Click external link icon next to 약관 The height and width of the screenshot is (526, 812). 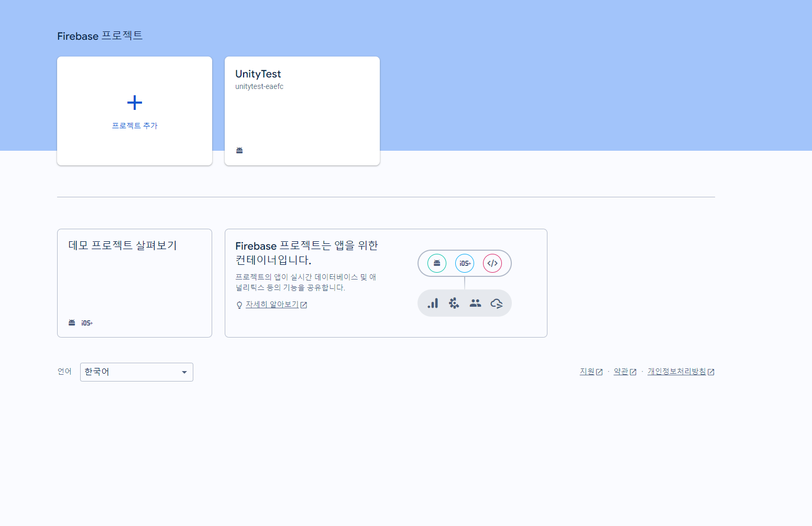click(633, 372)
